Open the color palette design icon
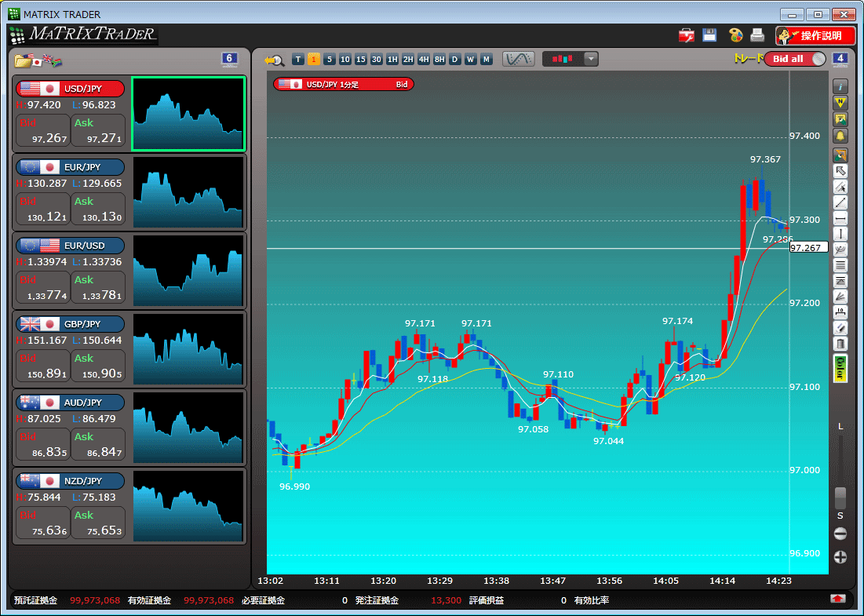864x616 pixels. (x=735, y=36)
